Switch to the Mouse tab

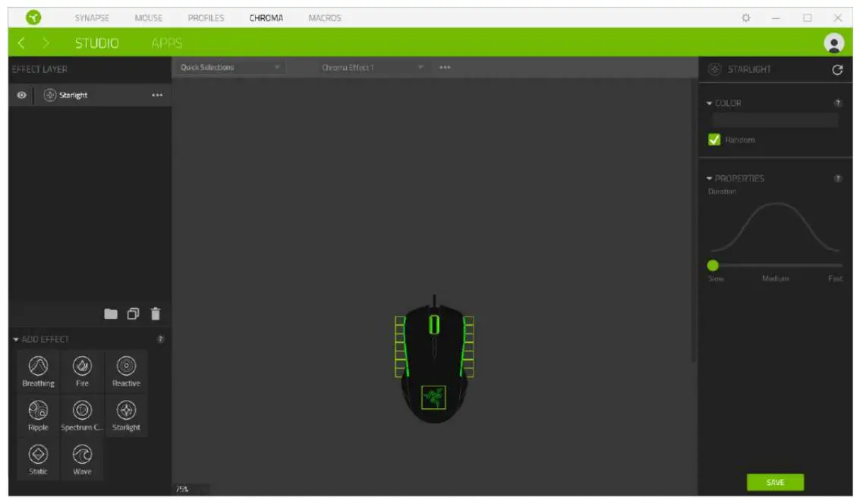click(x=149, y=18)
